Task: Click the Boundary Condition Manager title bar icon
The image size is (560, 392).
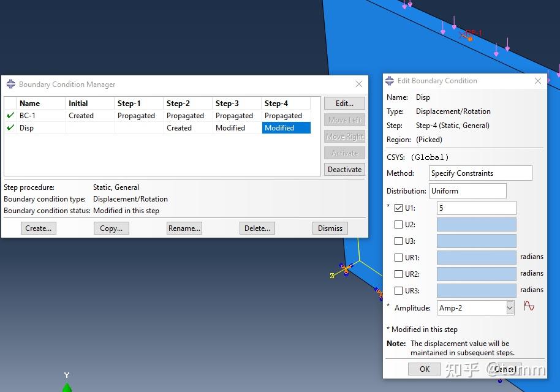Action: click(x=10, y=84)
